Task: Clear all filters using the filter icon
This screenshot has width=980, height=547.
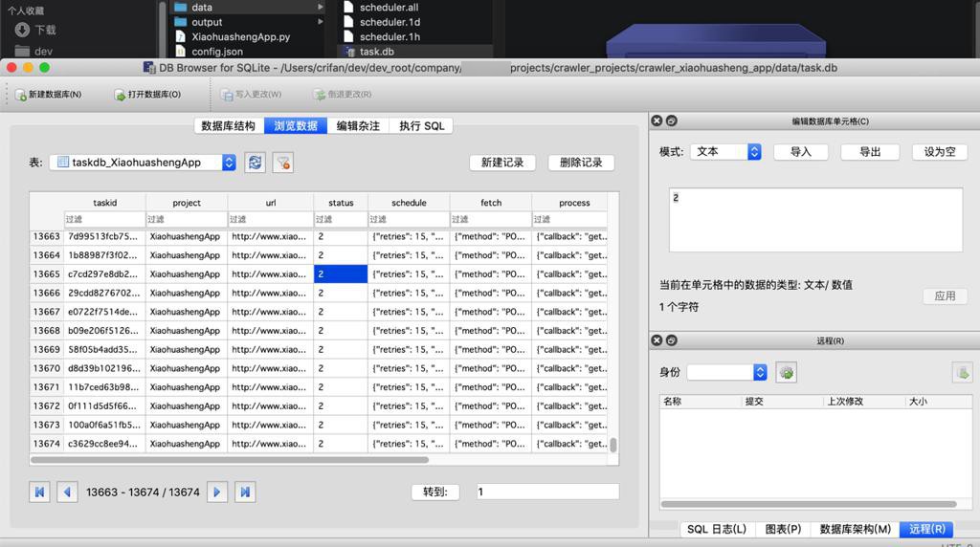Action: click(x=282, y=163)
